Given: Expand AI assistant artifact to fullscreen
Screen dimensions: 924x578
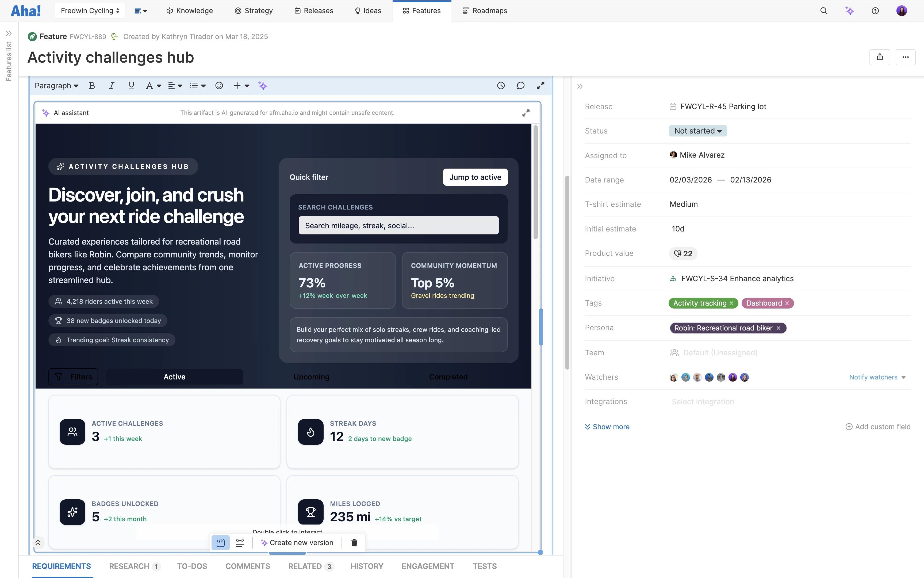Looking at the screenshot, I should [526, 113].
